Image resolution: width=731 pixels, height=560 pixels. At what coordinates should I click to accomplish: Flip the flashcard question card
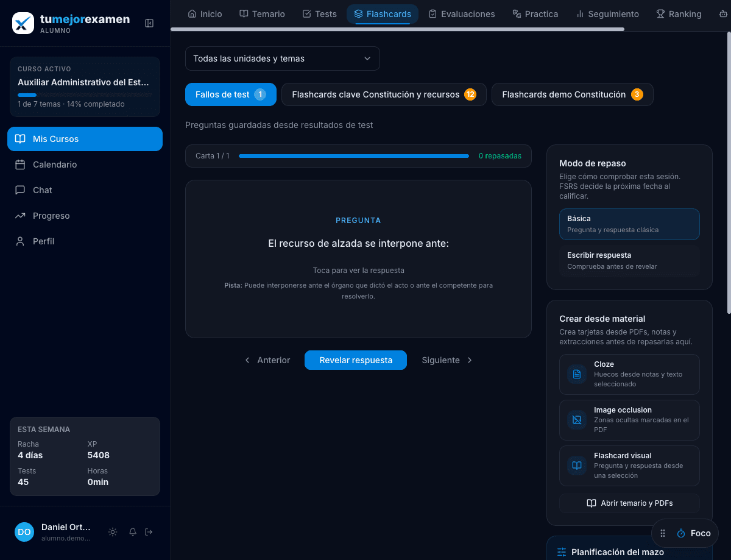(358, 259)
